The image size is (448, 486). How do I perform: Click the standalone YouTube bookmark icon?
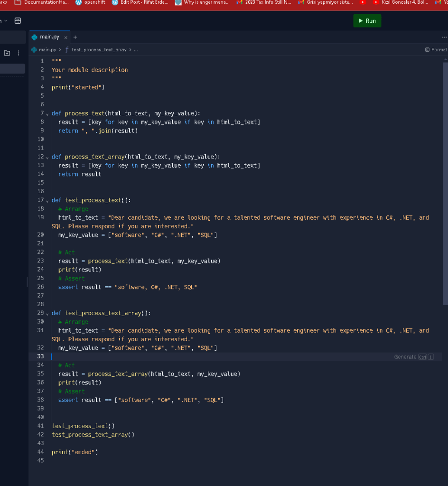pos(363,2)
